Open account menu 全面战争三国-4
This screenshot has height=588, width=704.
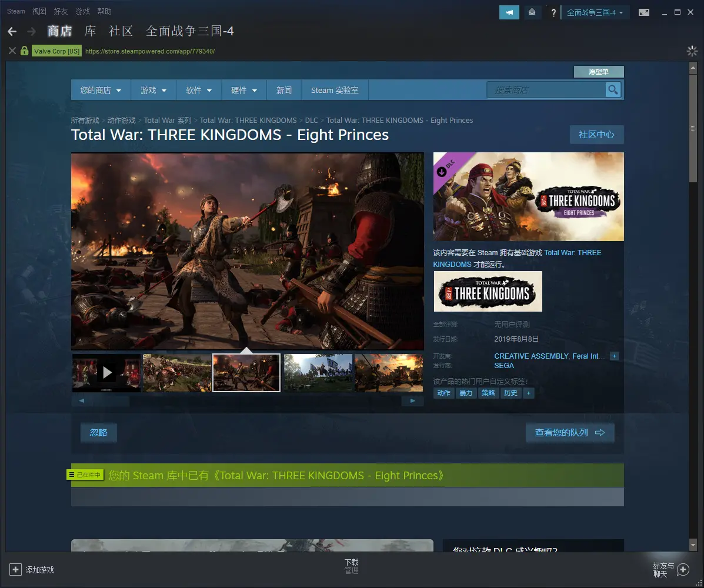point(595,12)
